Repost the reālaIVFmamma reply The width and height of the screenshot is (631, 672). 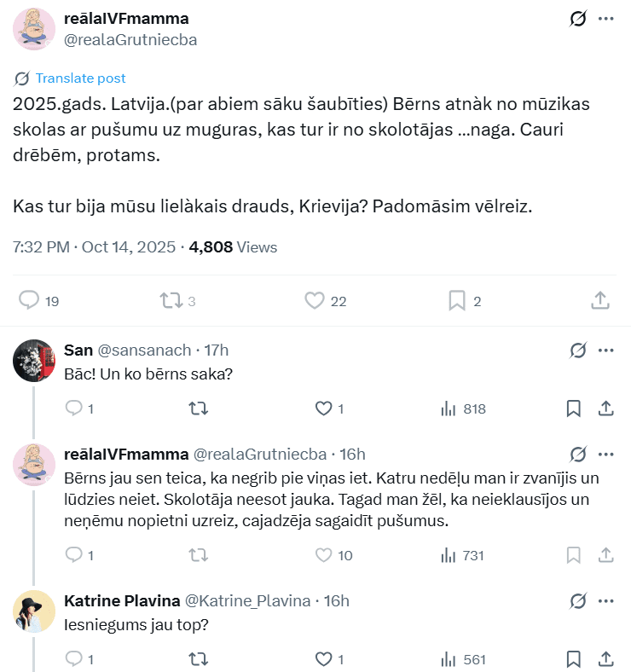coord(198,555)
